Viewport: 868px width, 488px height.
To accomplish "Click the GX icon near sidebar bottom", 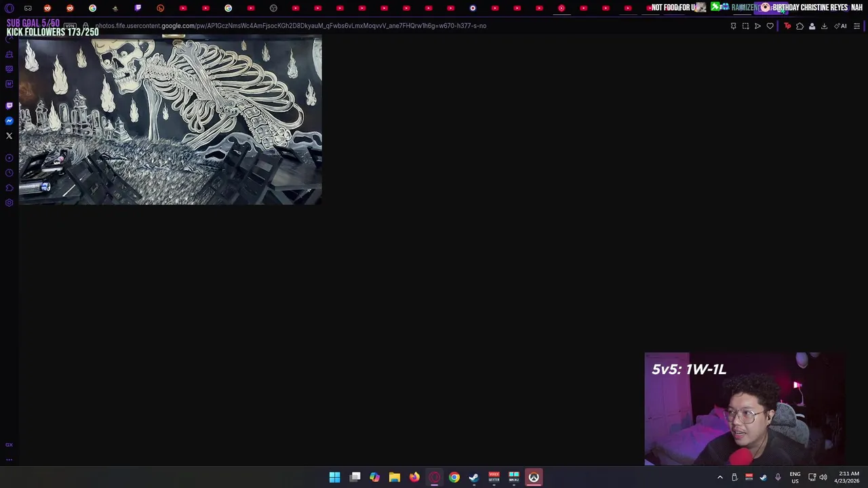I will (9, 445).
